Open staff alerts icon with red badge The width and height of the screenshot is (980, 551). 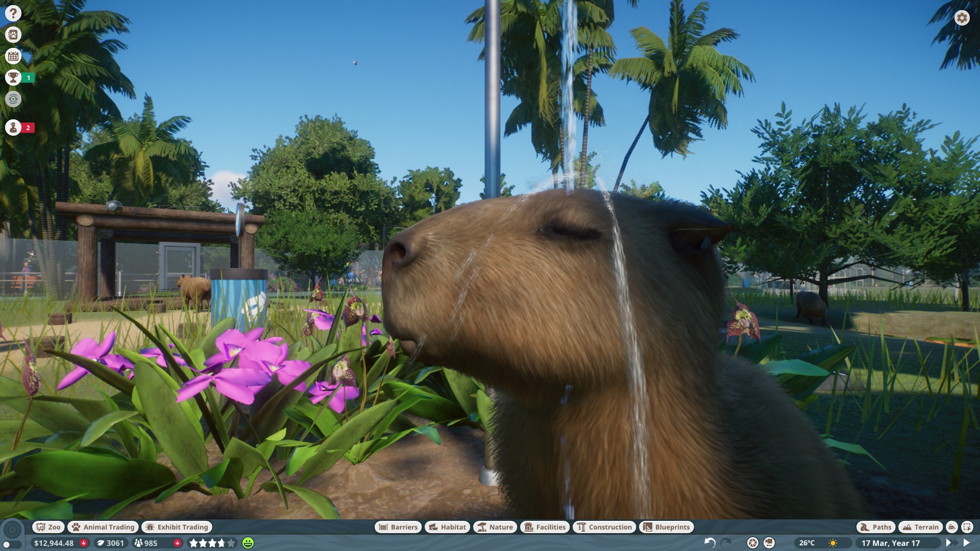[13, 128]
